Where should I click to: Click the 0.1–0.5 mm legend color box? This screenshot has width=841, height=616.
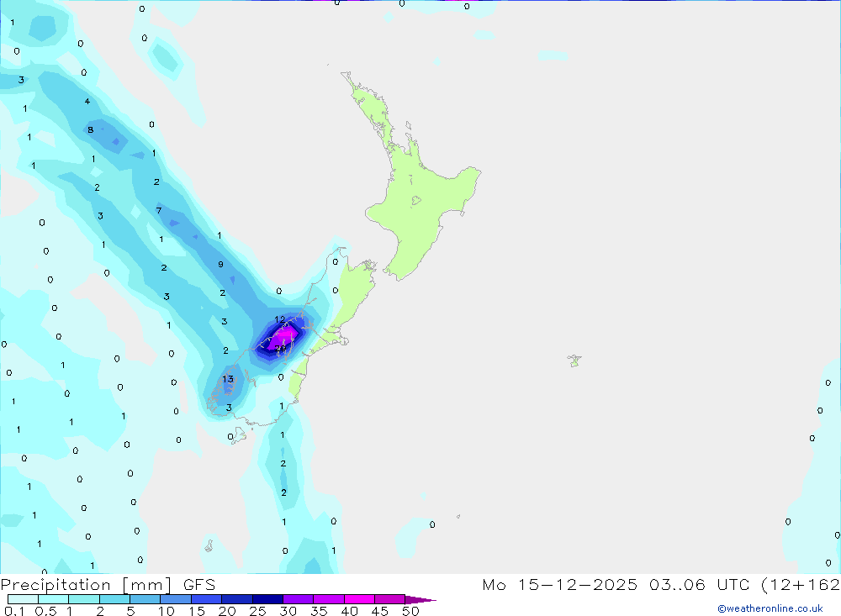[x=23, y=599]
